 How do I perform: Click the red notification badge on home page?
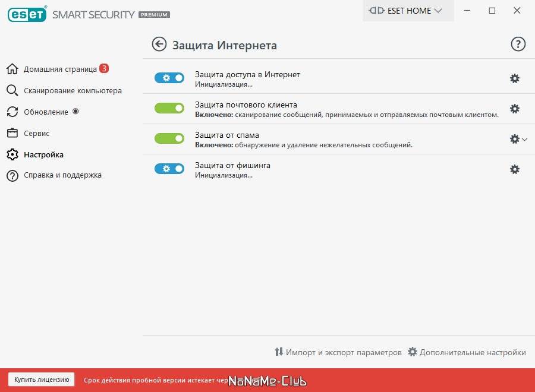(104, 68)
